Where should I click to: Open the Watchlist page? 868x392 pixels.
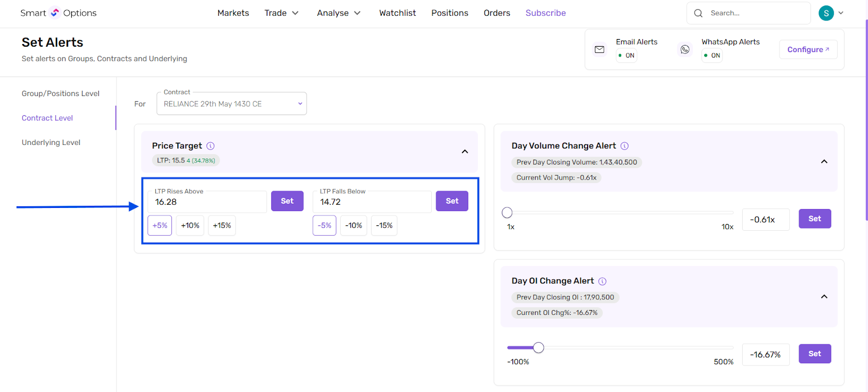[397, 13]
